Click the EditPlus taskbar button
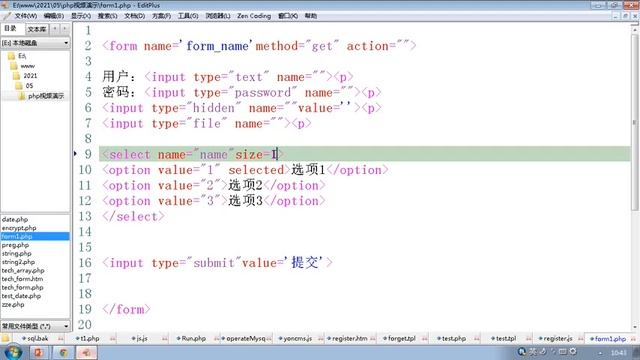Viewport: 640px width, 360px height. click(87, 352)
